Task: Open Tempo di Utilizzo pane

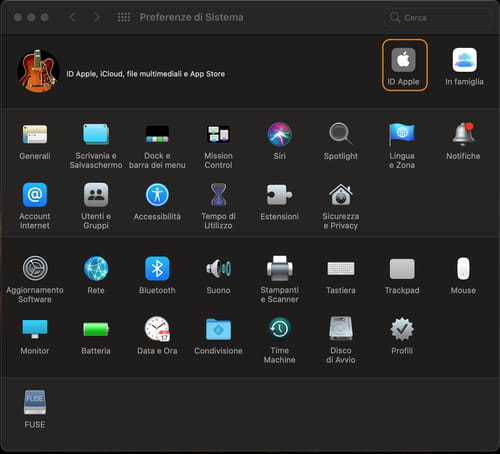Action: pos(218,206)
